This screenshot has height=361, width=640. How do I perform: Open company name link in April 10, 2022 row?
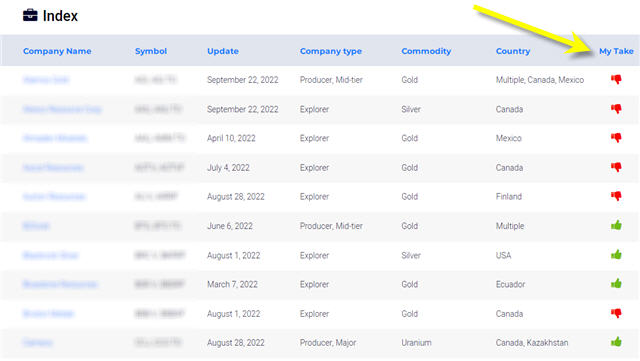pos(55,138)
